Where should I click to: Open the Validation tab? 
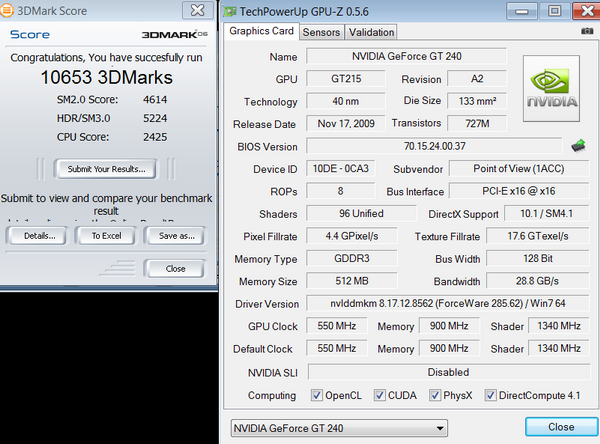(x=371, y=32)
